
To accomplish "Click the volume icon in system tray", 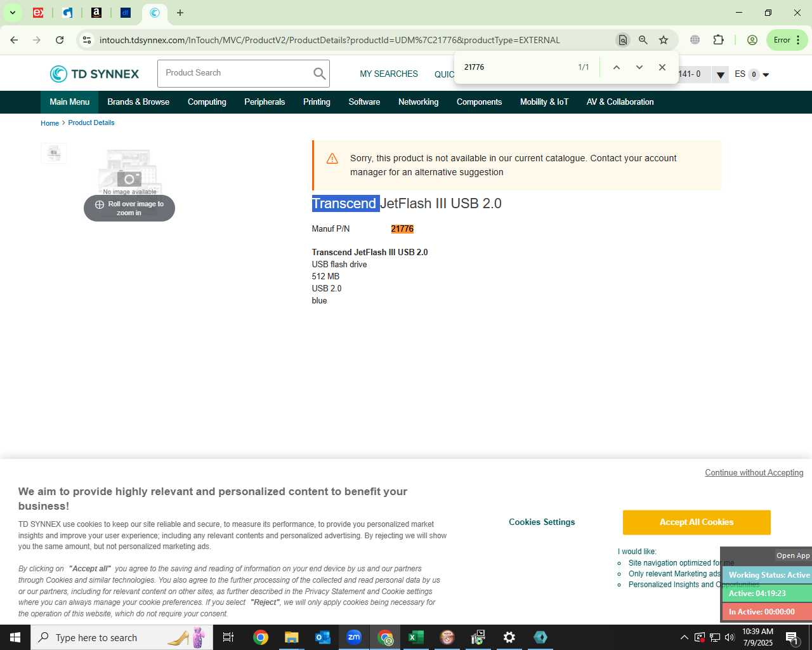I will coord(730,637).
